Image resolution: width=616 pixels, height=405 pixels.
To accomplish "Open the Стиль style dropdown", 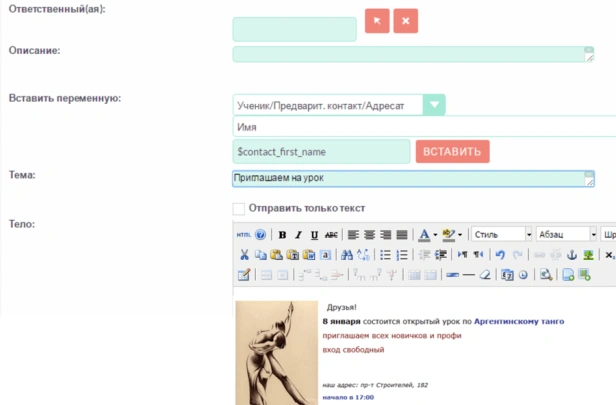I will click(x=501, y=235).
